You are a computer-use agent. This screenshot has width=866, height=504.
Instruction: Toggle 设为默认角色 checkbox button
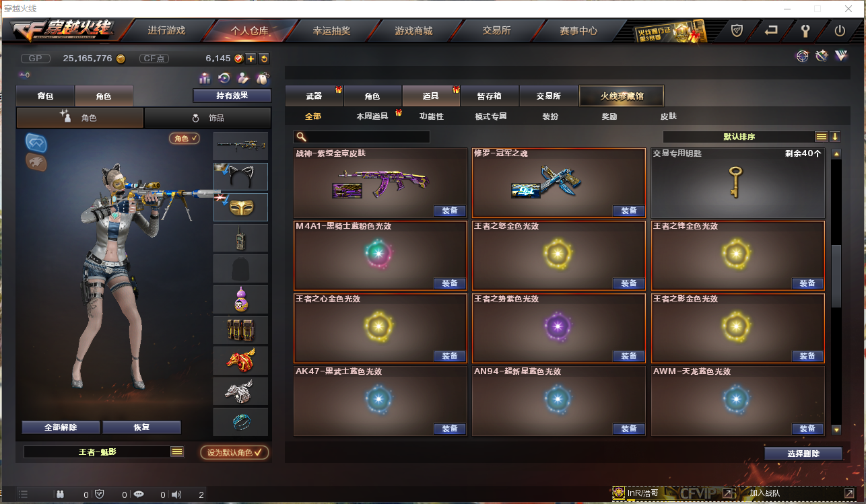click(x=234, y=452)
